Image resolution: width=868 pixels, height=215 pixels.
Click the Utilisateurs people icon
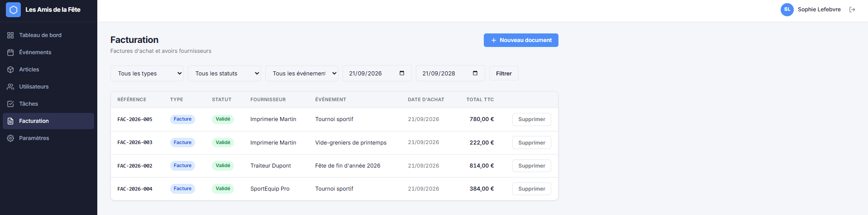(10, 87)
